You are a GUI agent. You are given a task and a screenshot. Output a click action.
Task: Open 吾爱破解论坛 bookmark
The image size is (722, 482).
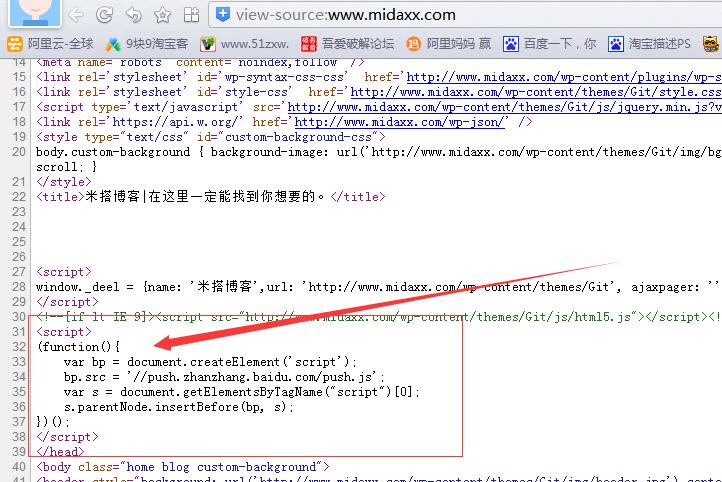click(348, 44)
